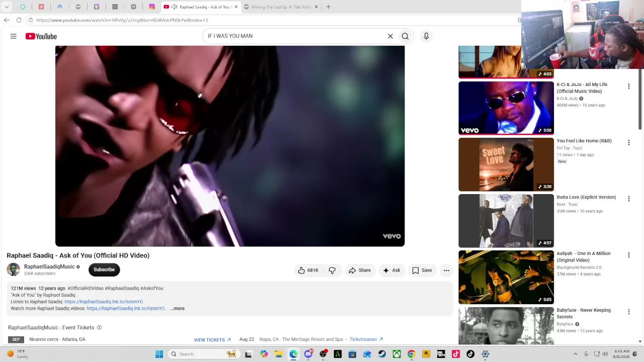Clear the search box text
This screenshot has width=644, height=362.
point(390,36)
